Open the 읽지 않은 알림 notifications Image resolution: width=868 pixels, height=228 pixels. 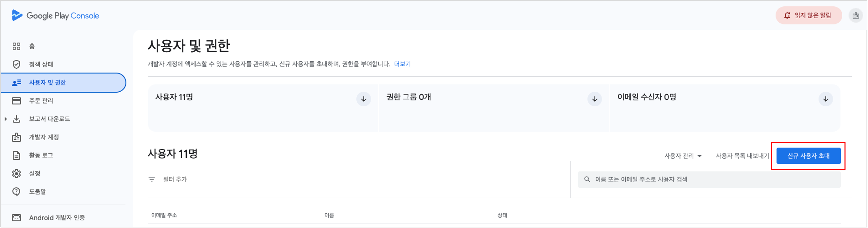click(x=809, y=15)
